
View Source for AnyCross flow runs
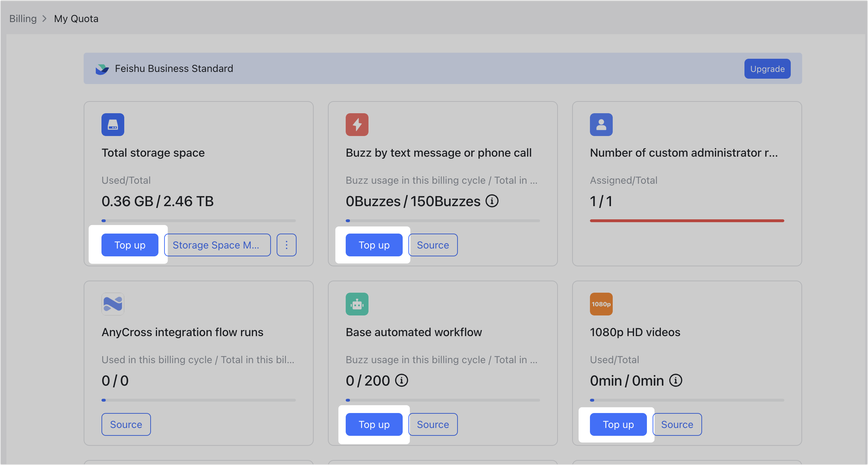coord(126,424)
